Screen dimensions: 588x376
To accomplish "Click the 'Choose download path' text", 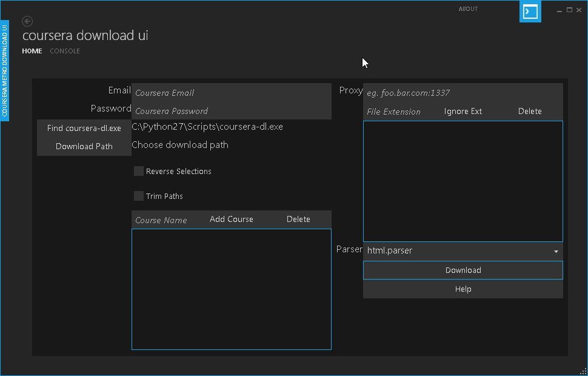I will click(180, 145).
